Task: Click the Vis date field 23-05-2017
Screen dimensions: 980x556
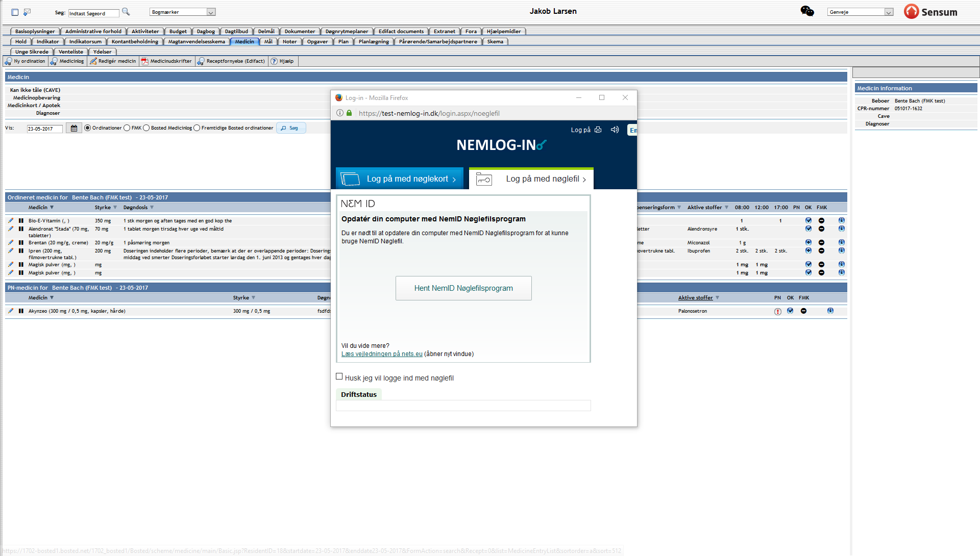Action: pos(45,129)
